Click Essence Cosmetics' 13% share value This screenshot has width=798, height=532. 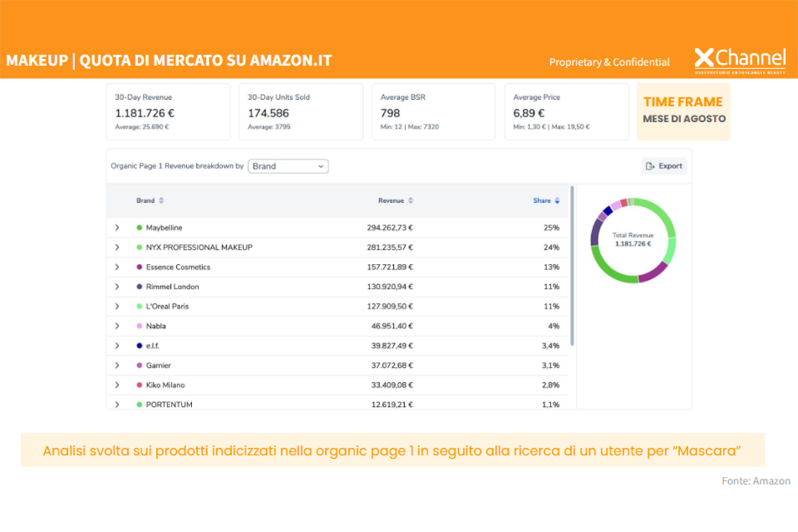[552, 267]
